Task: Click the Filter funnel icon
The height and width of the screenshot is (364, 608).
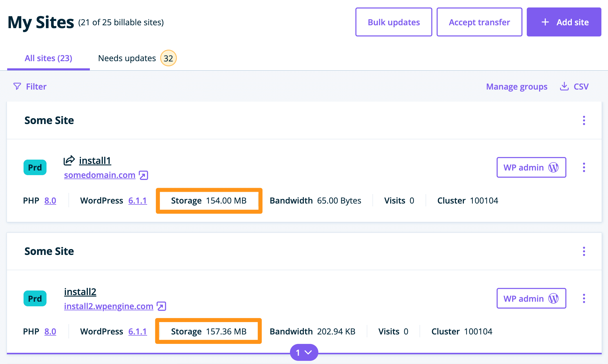Action: coord(17,86)
